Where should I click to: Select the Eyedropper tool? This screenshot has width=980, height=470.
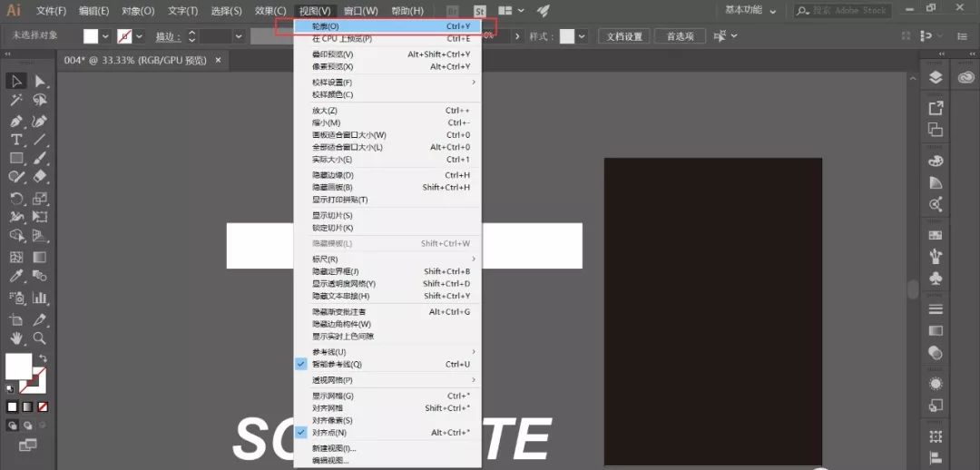(16, 276)
